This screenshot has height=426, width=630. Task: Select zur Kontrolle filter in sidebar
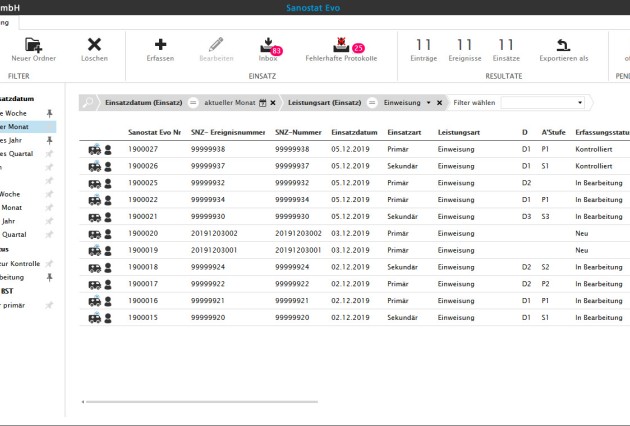pos(20,264)
